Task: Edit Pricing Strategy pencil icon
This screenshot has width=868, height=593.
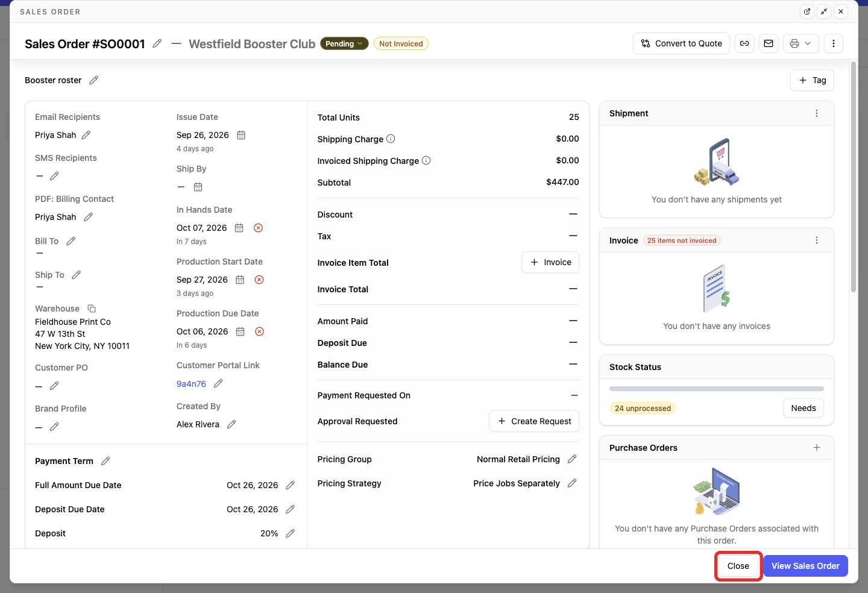Action: pos(572,483)
